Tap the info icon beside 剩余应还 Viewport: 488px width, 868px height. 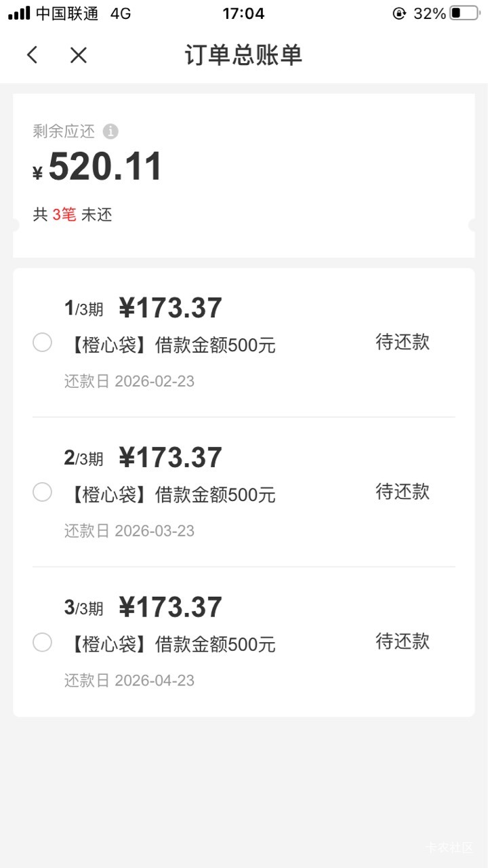(110, 132)
